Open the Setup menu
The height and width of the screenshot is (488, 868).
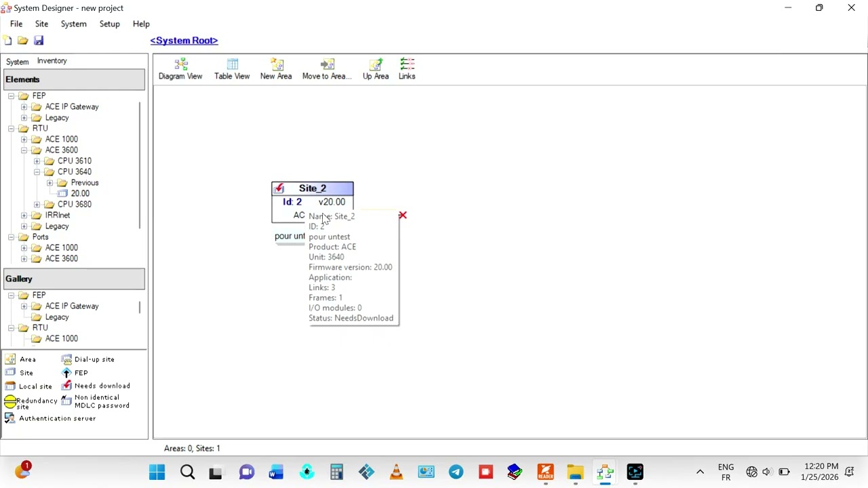pos(109,24)
